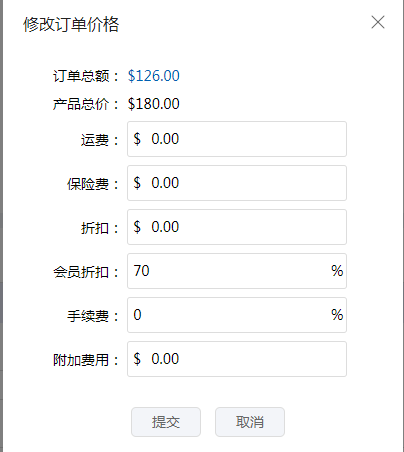Close the 修改订单价格 dialog
The width and height of the screenshot is (404, 452).
tap(378, 22)
